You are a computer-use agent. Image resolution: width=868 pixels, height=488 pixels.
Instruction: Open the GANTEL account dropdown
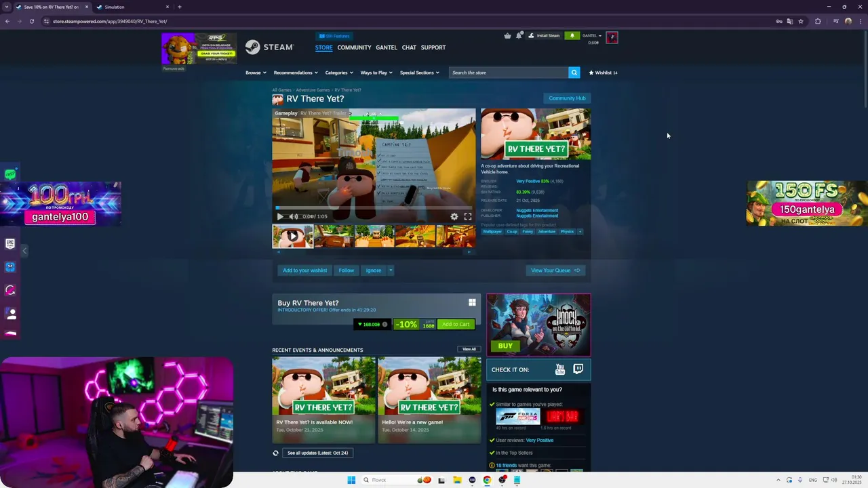coord(592,36)
